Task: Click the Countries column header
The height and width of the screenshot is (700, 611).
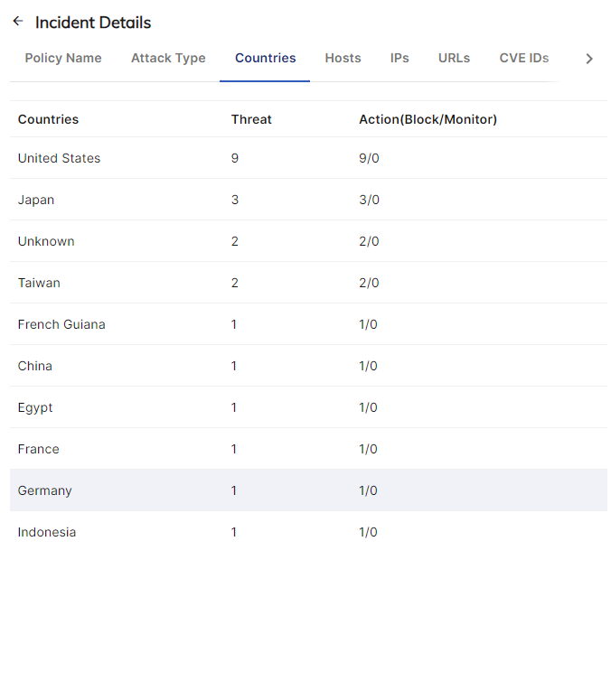Action: click(x=48, y=119)
